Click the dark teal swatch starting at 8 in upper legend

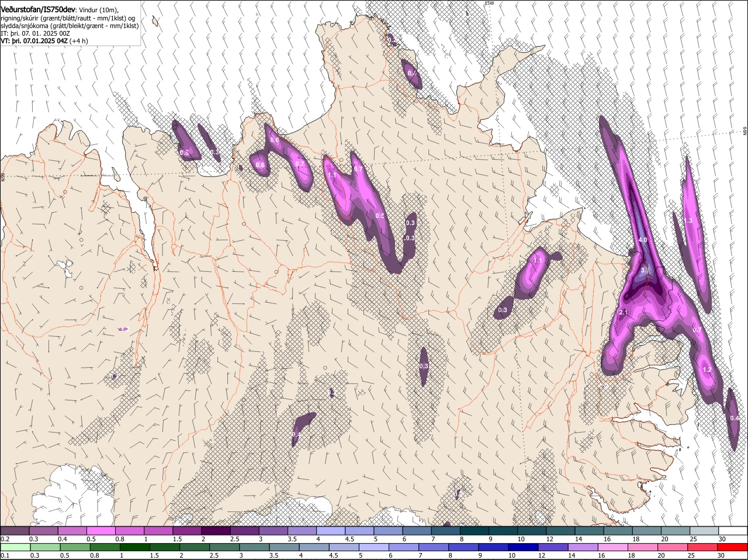[475, 530]
